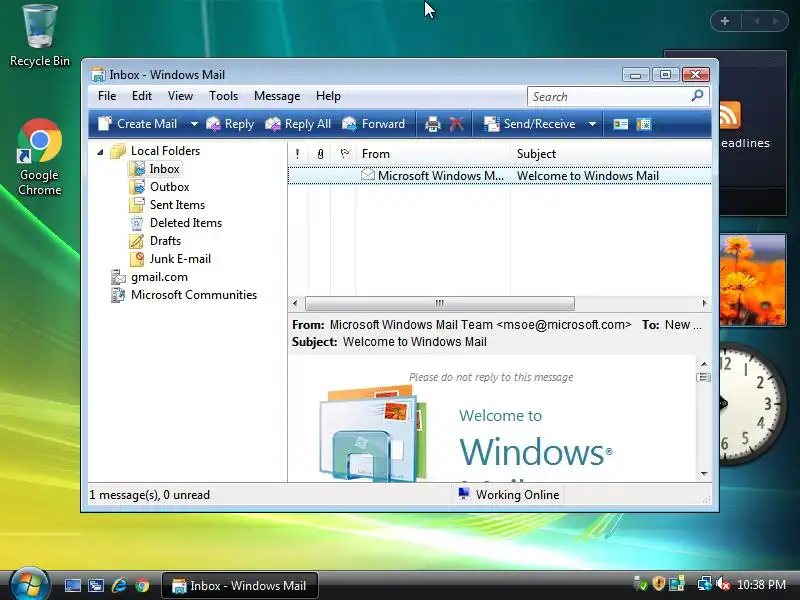Image resolution: width=800 pixels, height=600 pixels.
Task: Click the network tray icon
Action: pos(704,584)
